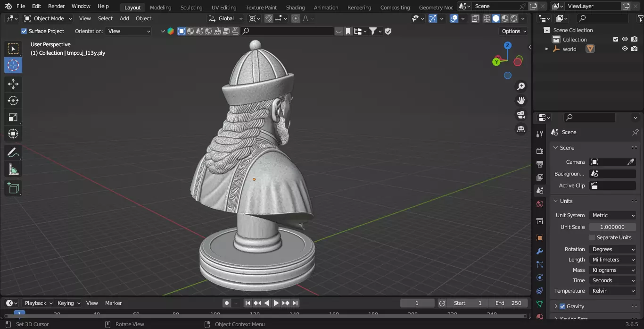This screenshot has width=644, height=329.
Task: Click the green Y axis gizmo
Action: [496, 62]
